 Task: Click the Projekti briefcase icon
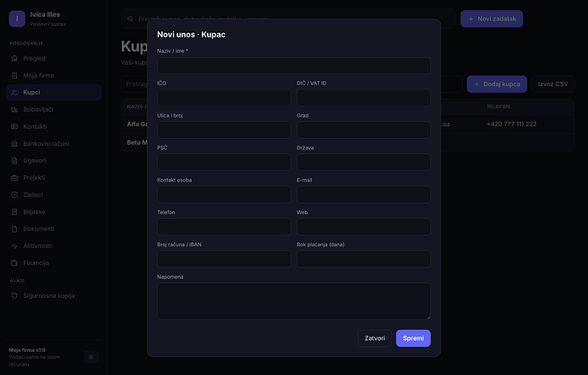pos(14,178)
